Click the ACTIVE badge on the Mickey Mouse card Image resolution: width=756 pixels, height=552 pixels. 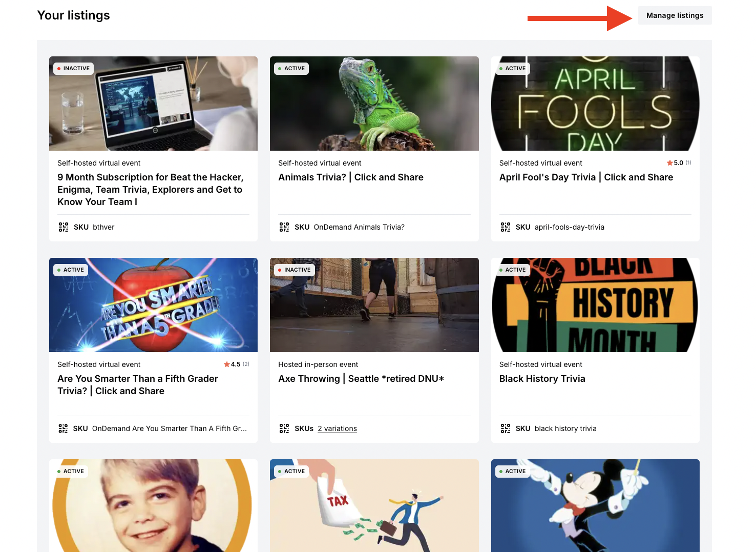coord(512,471)
